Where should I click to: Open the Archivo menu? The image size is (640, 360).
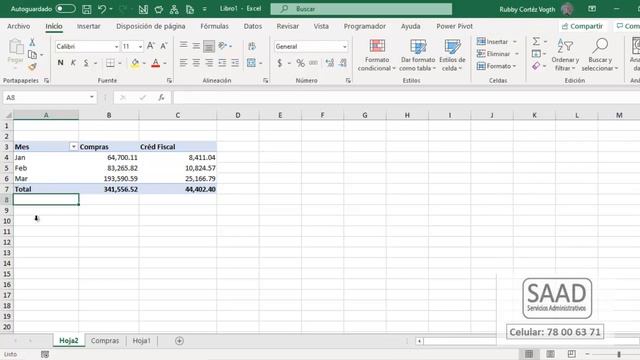tap(18, 26)
